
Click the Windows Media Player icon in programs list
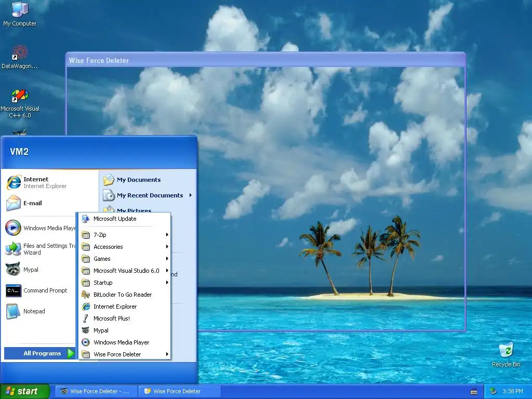coord(86,342)
